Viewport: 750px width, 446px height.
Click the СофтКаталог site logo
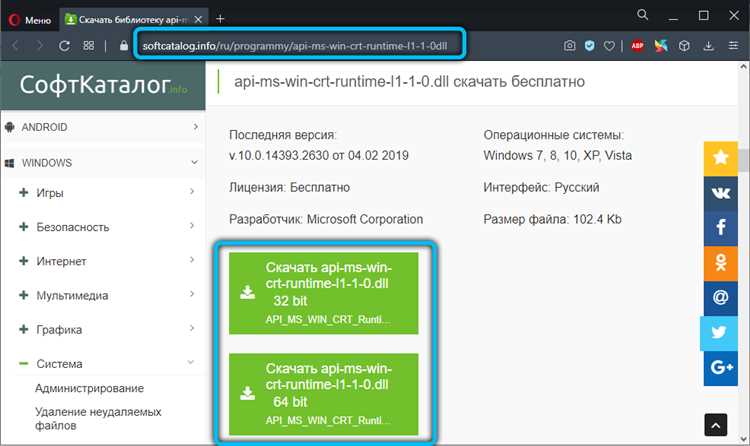(x=103, y=85)
